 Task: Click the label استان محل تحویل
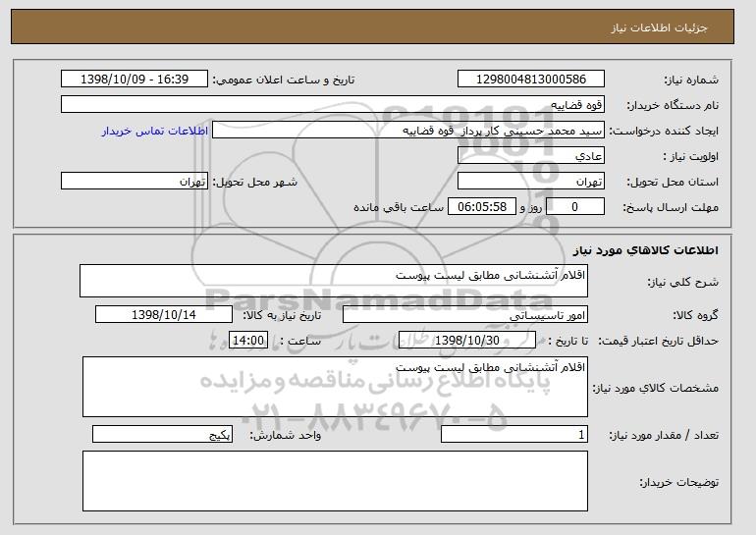[673, 183]
